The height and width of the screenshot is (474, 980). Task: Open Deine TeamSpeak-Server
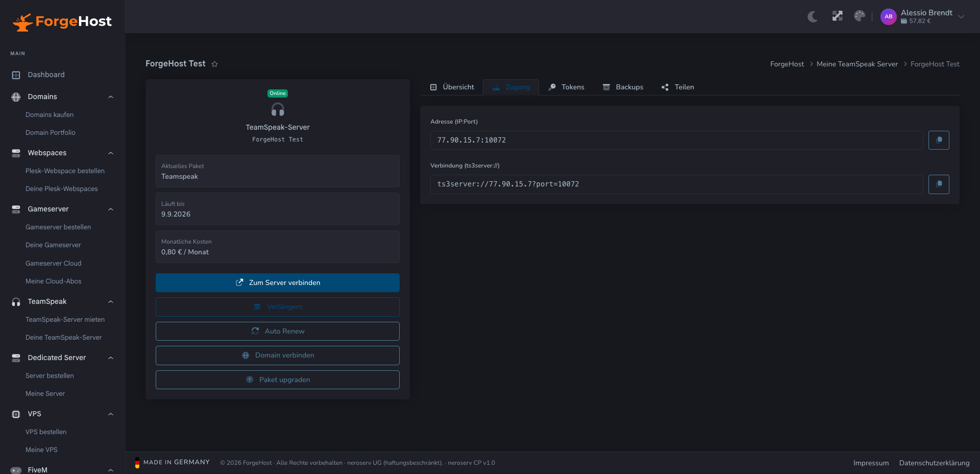(x=63, y=338)
